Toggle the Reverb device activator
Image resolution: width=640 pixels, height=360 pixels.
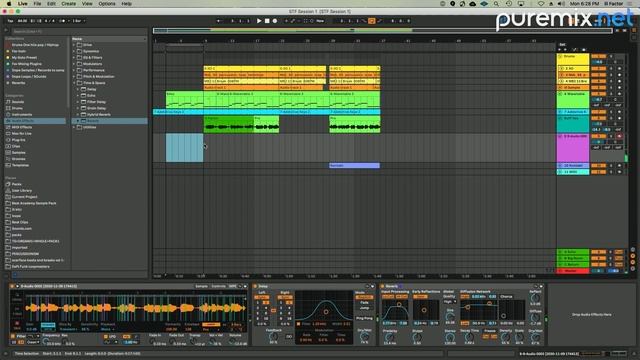tap(383, 287)
